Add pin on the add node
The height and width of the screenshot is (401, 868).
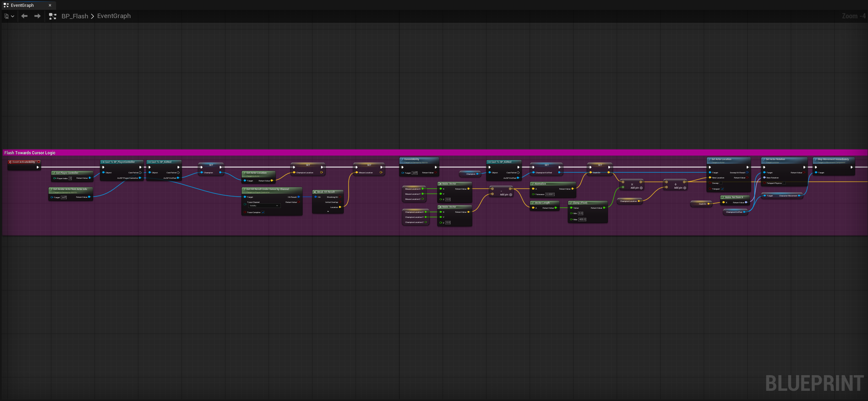680,188
